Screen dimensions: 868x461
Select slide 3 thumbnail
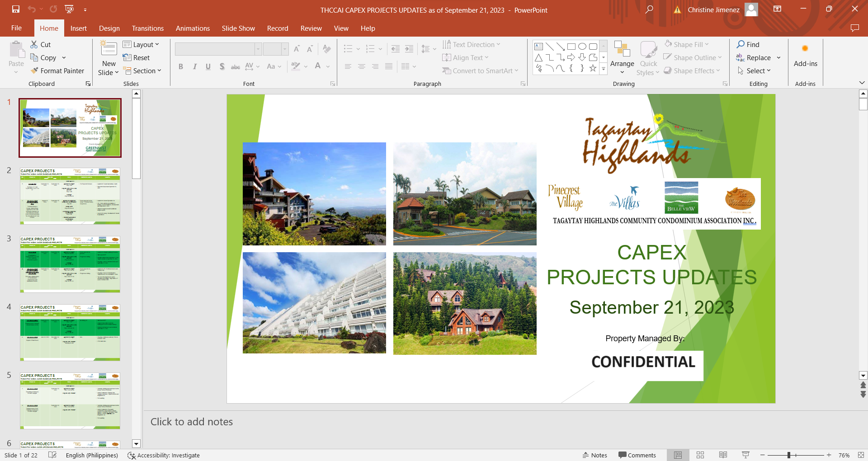pos(70,264)
